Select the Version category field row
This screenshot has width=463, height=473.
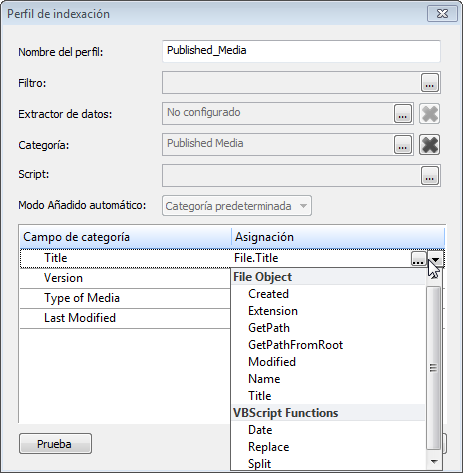coord(125,278)
